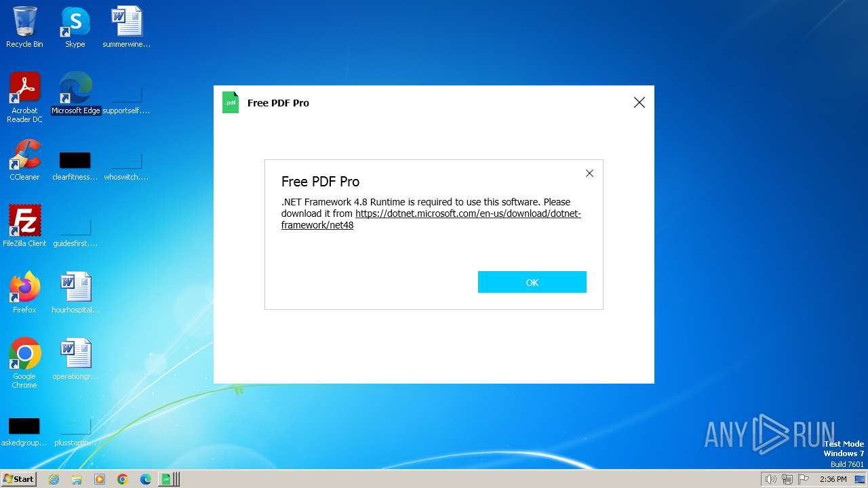Click OK in the Free PDF Pro dialog
868x488 pixels.
532,282
